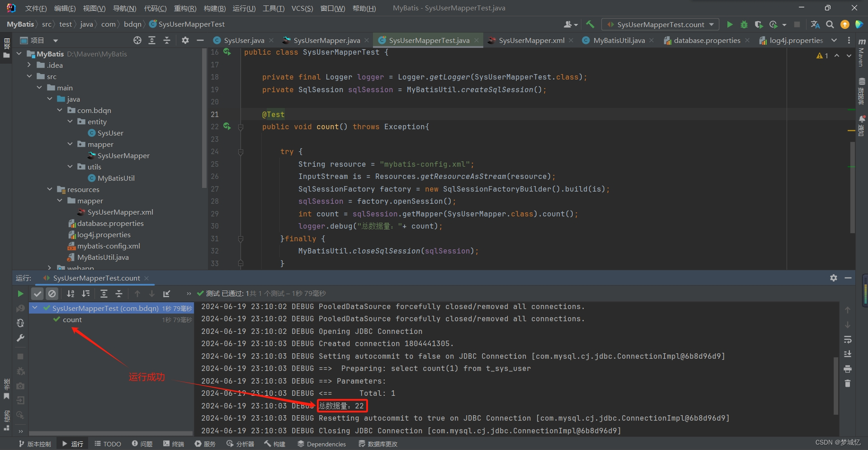
Task: Switch to the database.properties tab
Action: tap(707, 40)
